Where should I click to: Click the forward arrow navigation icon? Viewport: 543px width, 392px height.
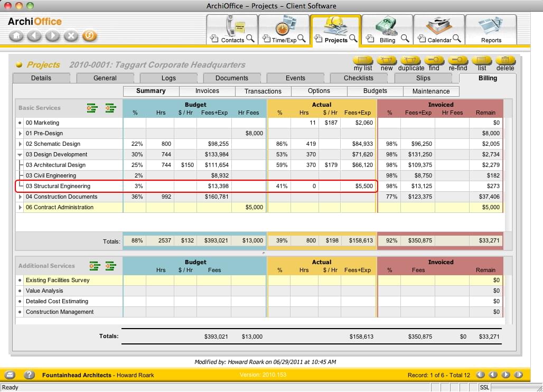(53, 36)
